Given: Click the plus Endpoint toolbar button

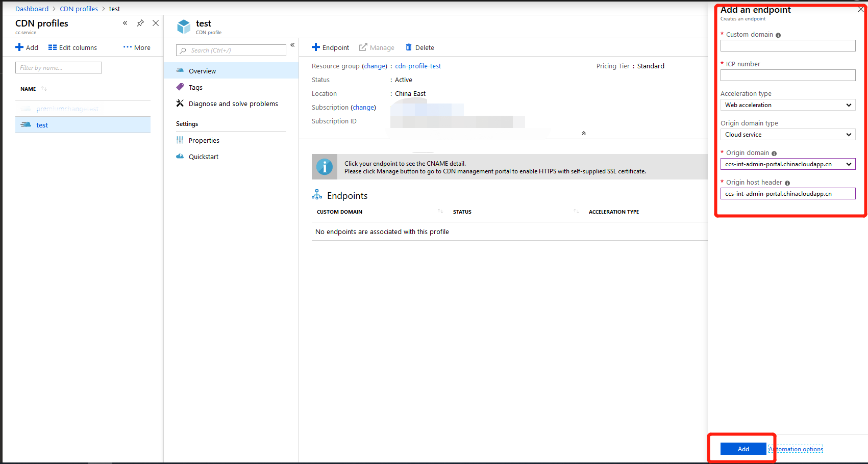Looking at the screenshot, I should pyautogui.click(x=331, y=47).
